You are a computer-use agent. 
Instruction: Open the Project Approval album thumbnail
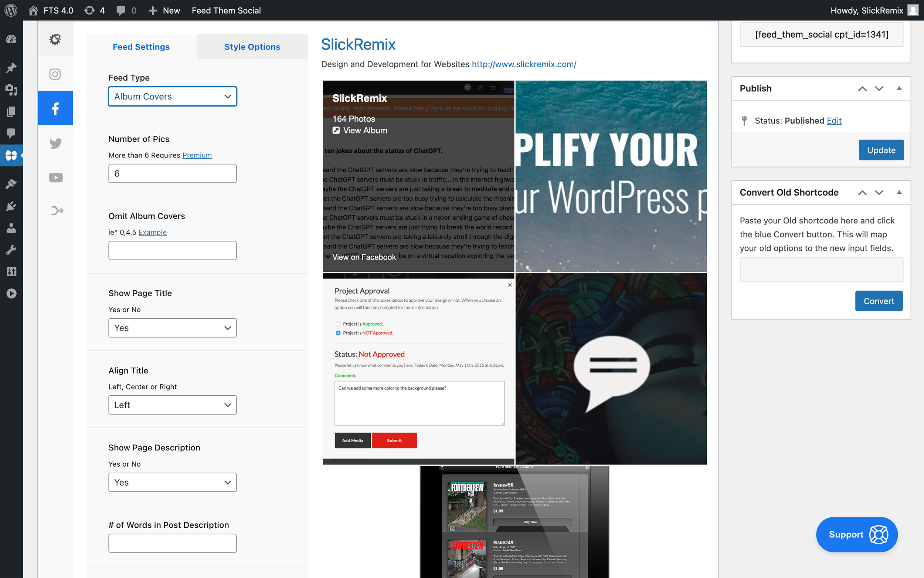[x=419, y=369]
